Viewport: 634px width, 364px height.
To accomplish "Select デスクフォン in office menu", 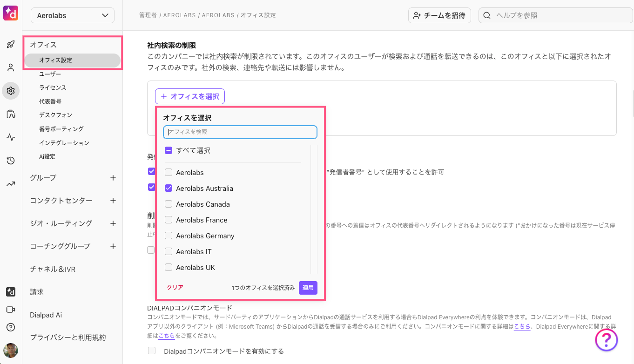I will pyautogui.click(x=55, y=115).
